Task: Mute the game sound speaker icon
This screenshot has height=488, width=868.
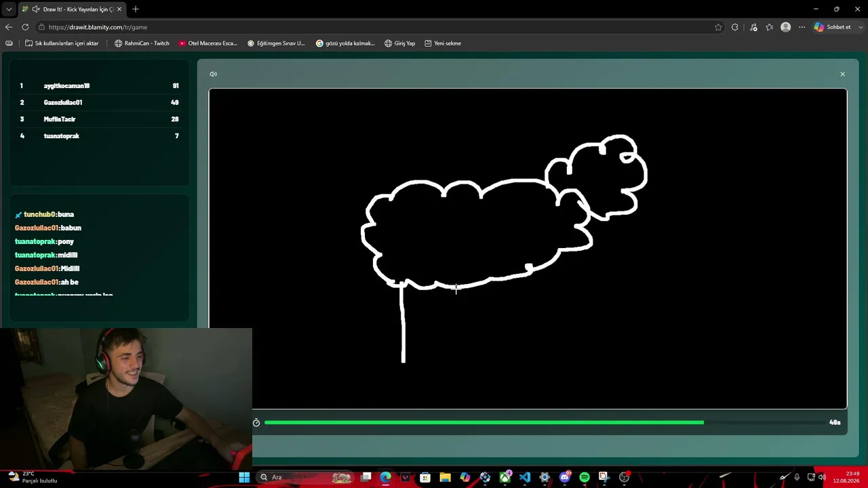Action: pos(213,74)
